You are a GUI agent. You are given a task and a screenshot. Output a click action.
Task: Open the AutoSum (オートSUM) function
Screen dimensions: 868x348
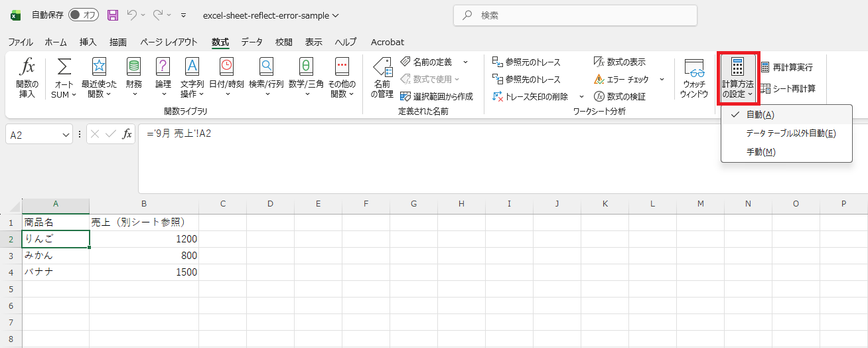pos(64,78)
